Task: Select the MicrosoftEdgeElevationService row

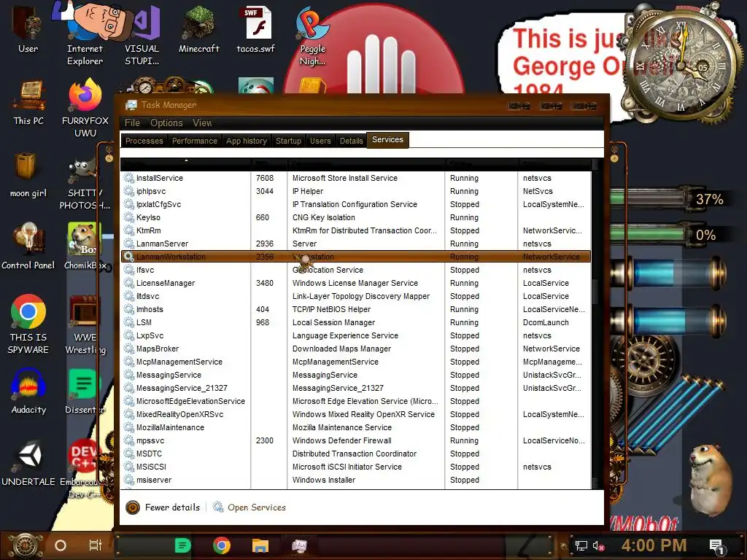Action: coord(356,402)
